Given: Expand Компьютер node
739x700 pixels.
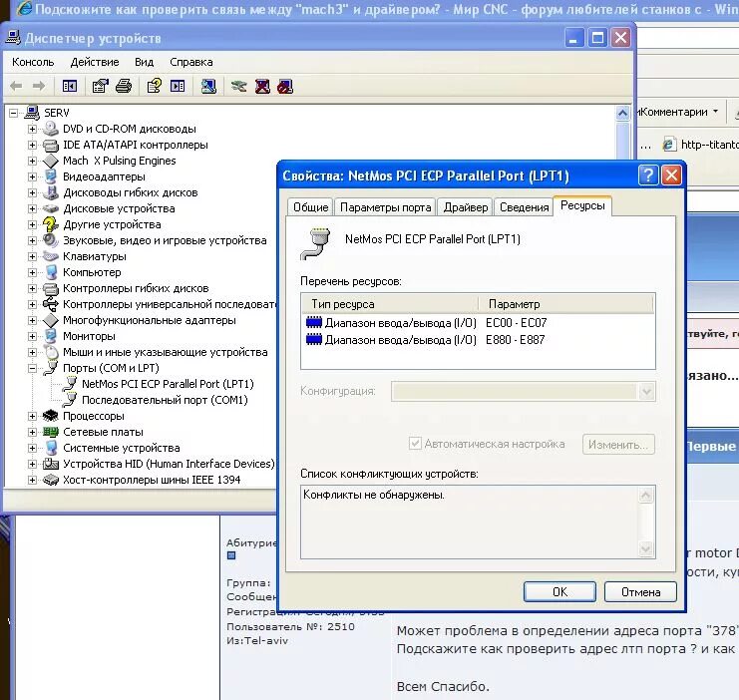Looking at the screenshot, I should (32, 272).
